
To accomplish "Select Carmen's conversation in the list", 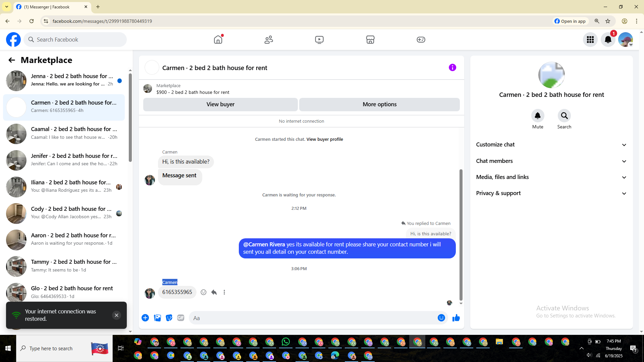I will [x=64, y=107].
